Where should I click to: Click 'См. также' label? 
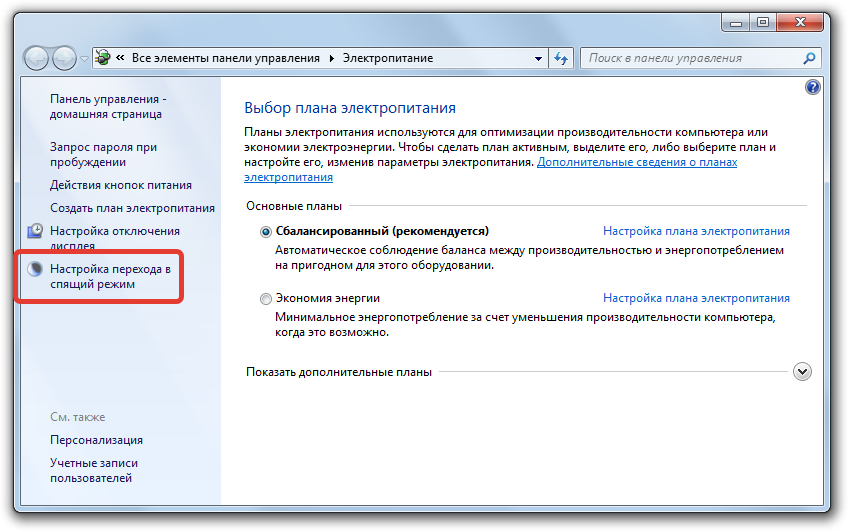click(x=77, y=417)
